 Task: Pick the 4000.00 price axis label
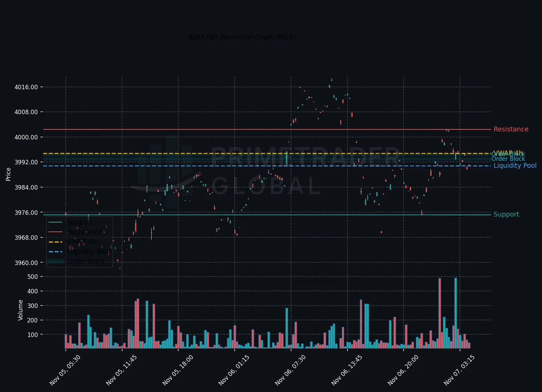[x=26, y=137]
